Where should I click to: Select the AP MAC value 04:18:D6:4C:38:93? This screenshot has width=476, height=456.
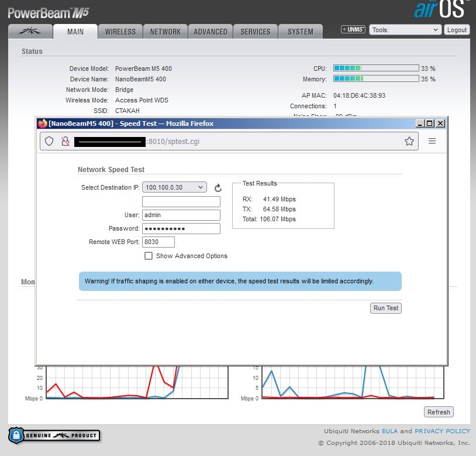pyautogui.click(x=359, y=95)
